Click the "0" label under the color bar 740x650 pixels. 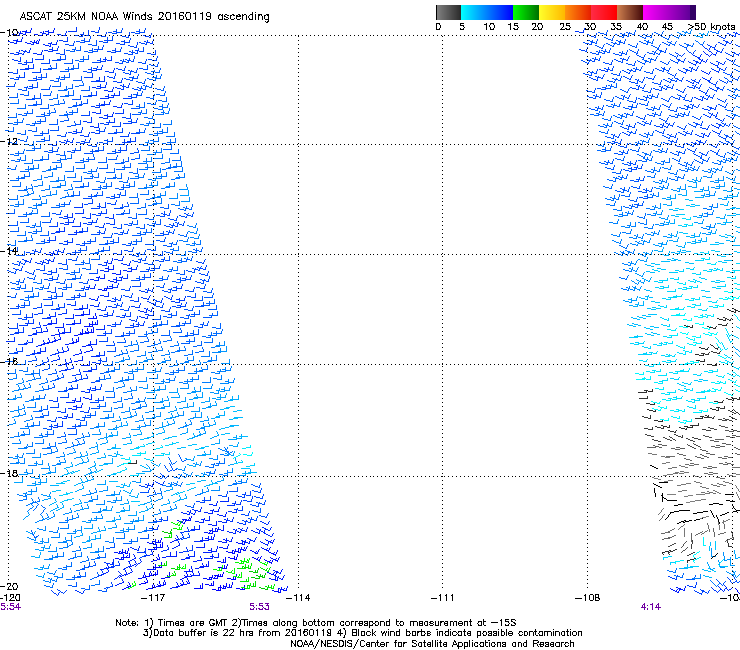point(438,27)
